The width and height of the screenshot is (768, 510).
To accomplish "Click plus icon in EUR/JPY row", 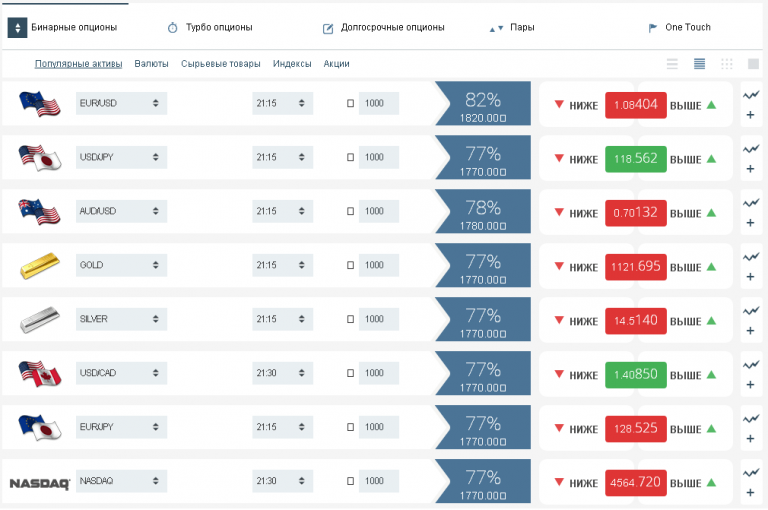I will [750, 438].
